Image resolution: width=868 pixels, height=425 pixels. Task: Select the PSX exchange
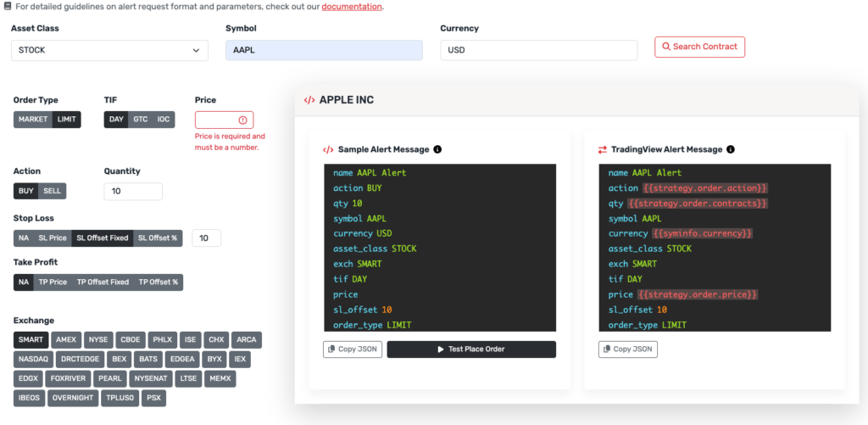click(153, 398)
